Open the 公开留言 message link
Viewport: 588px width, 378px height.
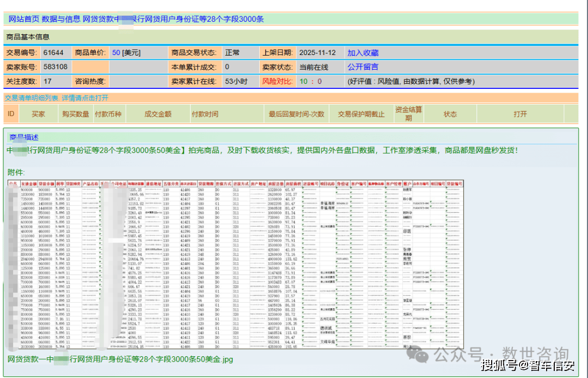tap(363, 67)
